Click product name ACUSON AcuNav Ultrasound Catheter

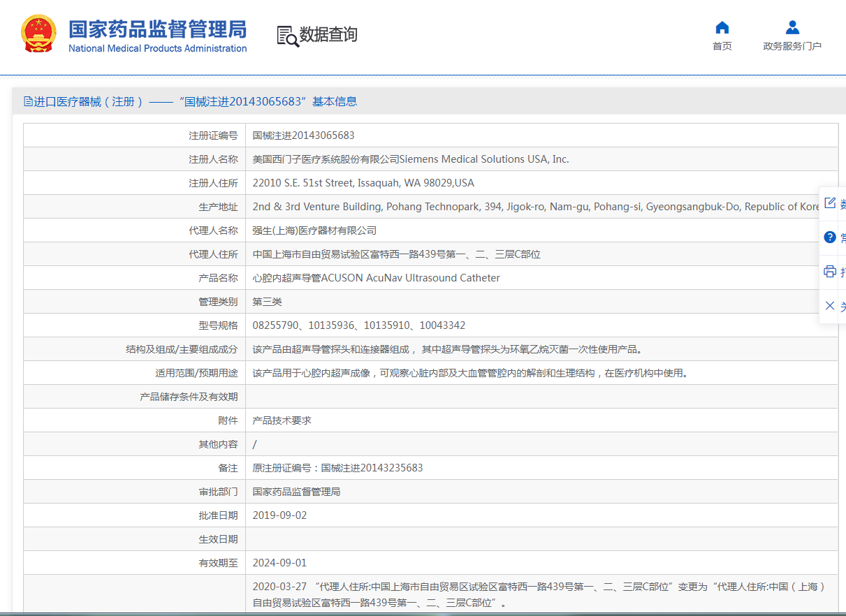click(376, 278)
